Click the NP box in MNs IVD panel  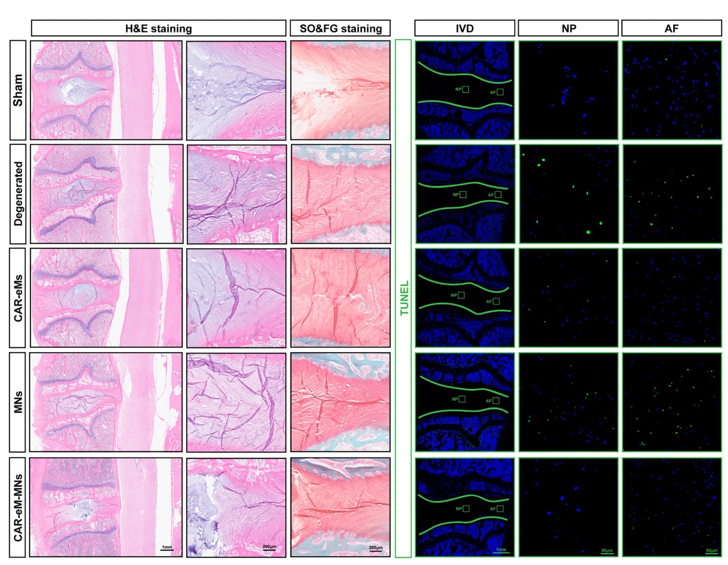pyautogui.click(x=462, y=399)
